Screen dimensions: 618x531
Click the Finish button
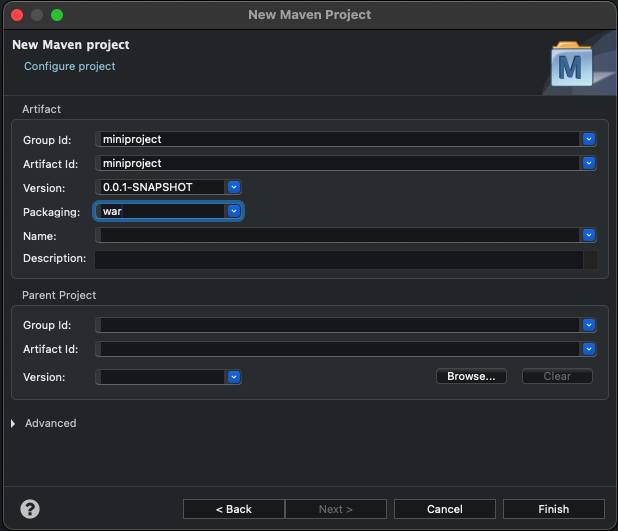554,509
